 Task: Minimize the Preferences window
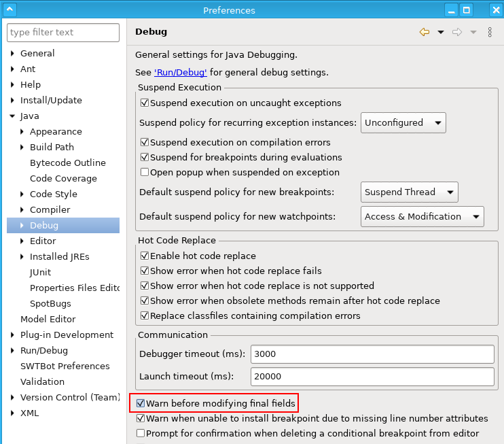pos(451,10)
